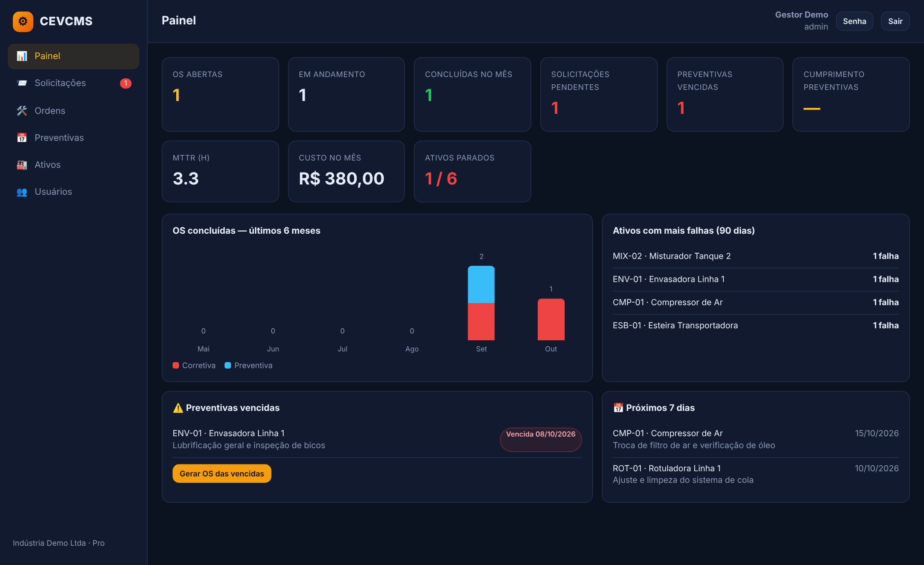Image resolution: width=924 pixels, height=565 pixels.
Task: Click the Custo no Mês value R$ 380,00
Action: pyautogui.click(x=341, y=178)
